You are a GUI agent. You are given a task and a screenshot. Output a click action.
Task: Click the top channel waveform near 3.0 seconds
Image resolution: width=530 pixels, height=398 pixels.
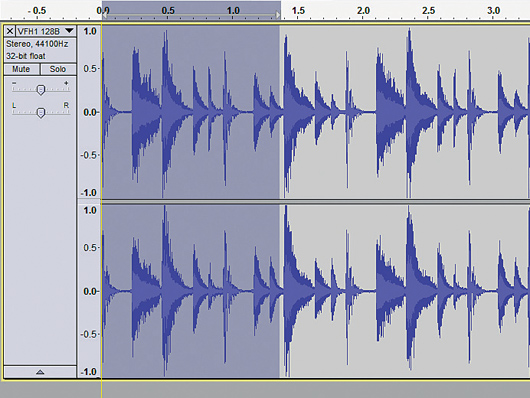pyautogui.click(x=493, y=112)
